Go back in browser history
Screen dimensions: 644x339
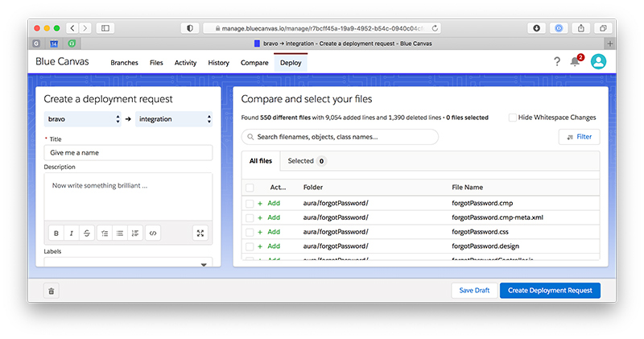(72, 28)
